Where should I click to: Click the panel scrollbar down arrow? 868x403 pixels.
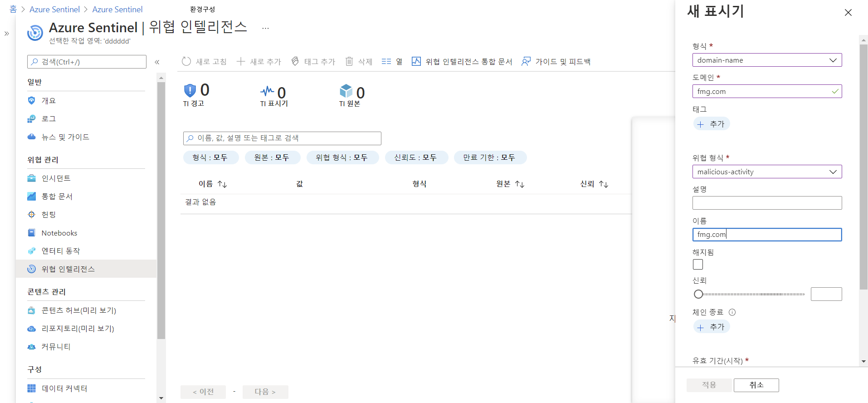click(x=863, y=362)
